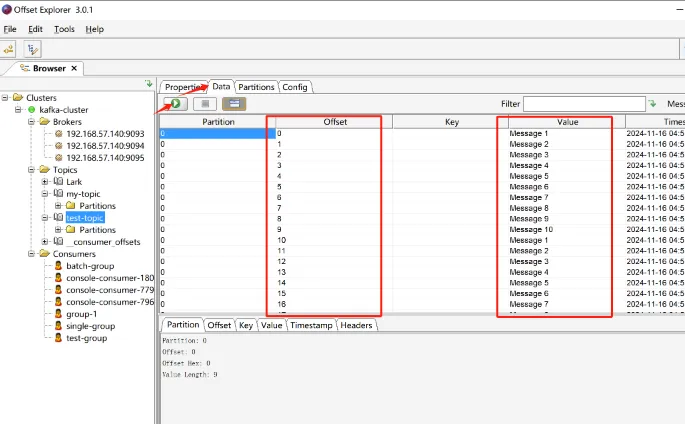
Task: Click the single-group consumer icon
Action: [x=58, y=326]
